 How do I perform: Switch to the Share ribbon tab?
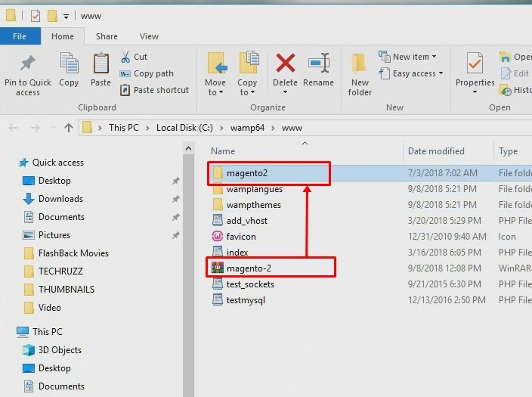[107, 36]
